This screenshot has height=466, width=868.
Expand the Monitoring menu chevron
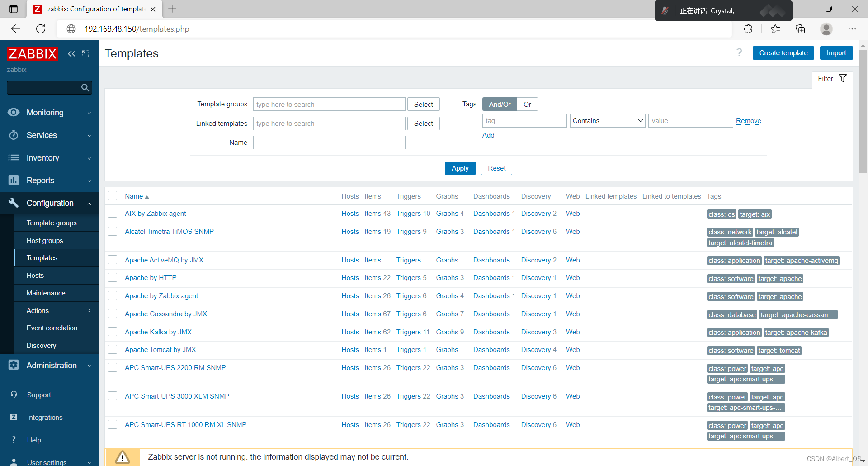pyautogui.click(x=89, y=113)
